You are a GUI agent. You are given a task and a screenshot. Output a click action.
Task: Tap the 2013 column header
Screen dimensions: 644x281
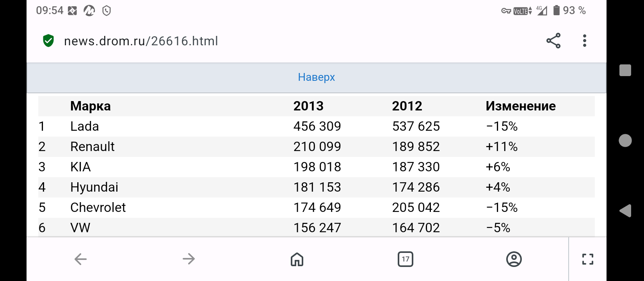pyautogui.click(x=308, y=106)
